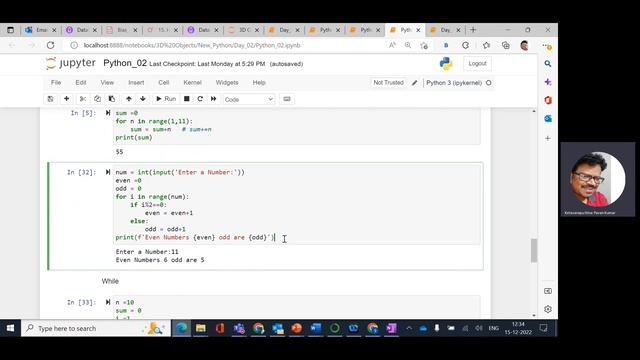Open the Insert menu

pos(136,82)
